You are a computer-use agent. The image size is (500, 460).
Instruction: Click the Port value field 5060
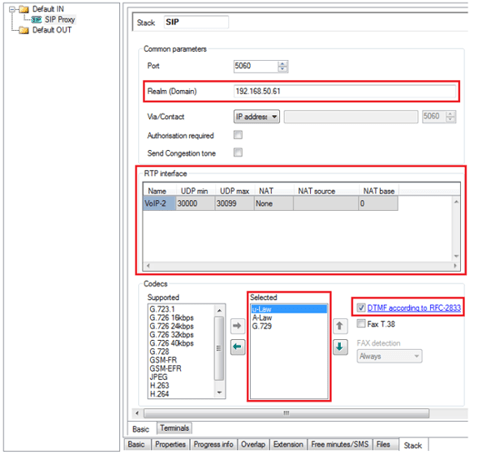click(256, 66)
